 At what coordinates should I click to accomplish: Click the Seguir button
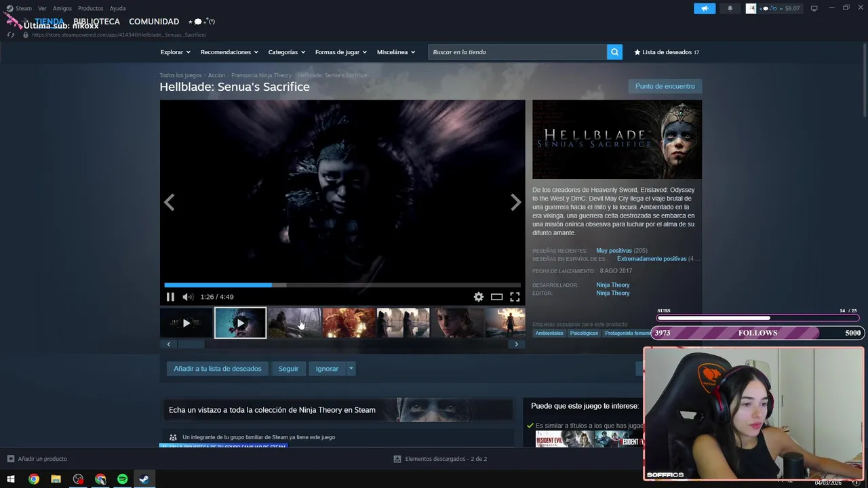coord(288,369)
